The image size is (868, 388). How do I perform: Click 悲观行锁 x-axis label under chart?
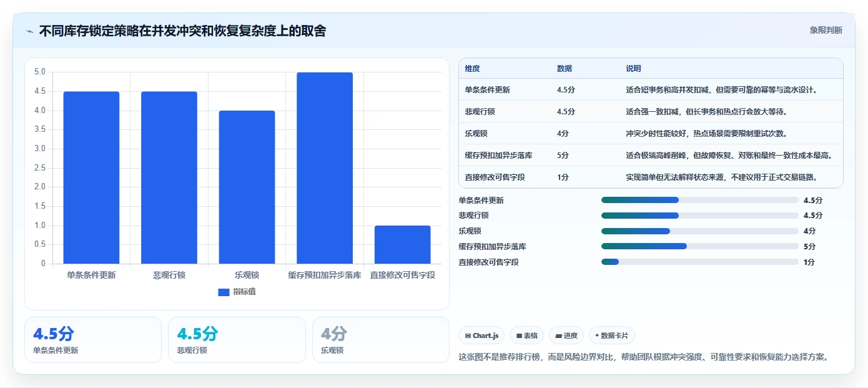click(x=169, y=275)
